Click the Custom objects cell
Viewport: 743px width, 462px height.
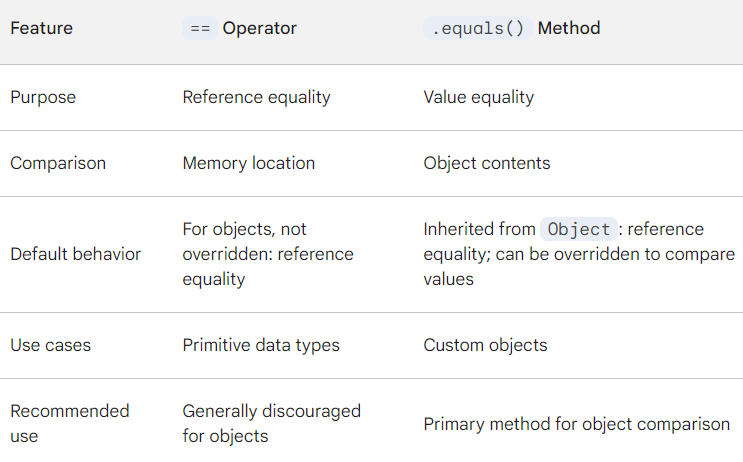tap(485, 345)
